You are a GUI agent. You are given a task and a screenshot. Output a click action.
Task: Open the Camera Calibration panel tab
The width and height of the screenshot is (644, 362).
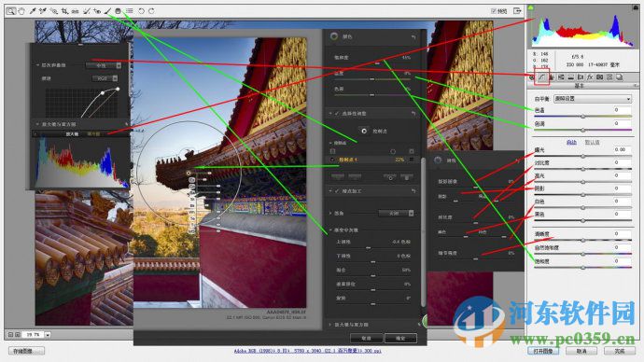599,77
